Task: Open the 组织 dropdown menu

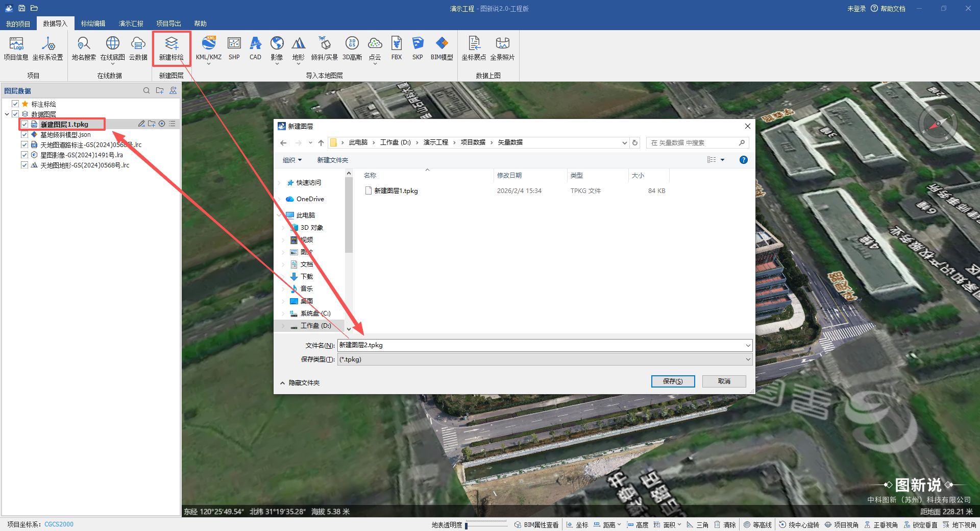Action: (x=292, y=160)
